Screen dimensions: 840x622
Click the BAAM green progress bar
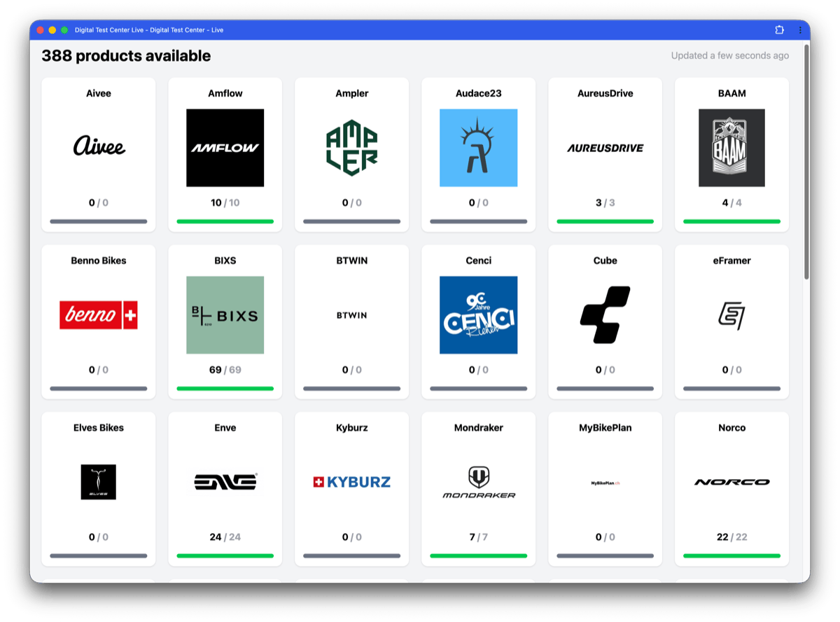pyautogui.click(x=732, y=221)
